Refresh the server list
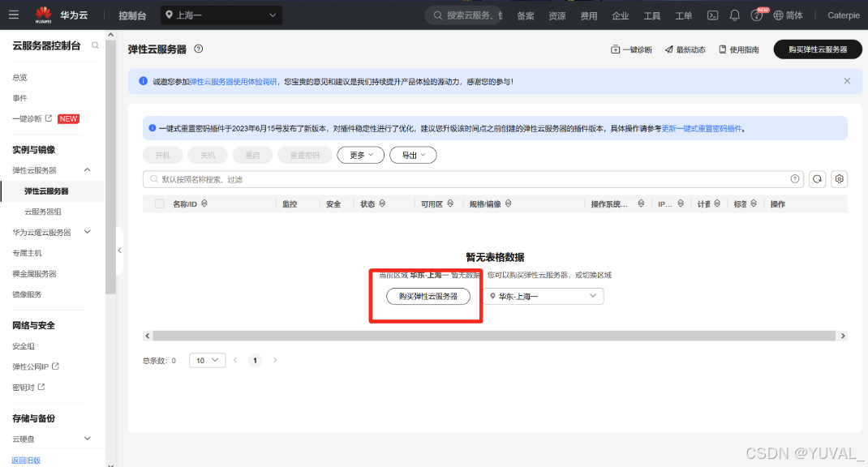This screenshot has width=868, height=467. [817, 178]
